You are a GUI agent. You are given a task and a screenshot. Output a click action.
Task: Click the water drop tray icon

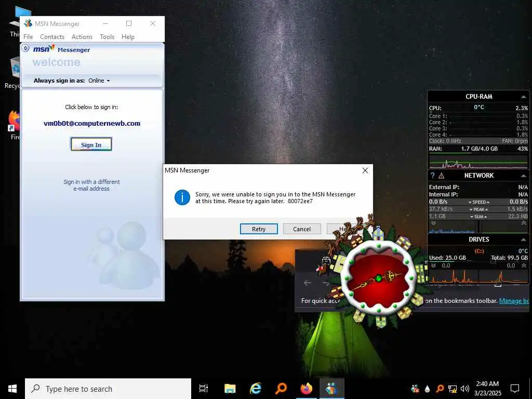(x=427, y=389)
